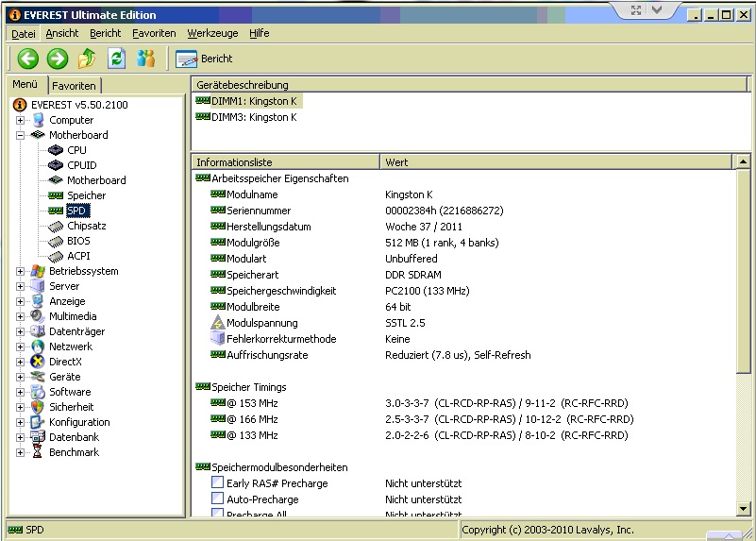Switch to the Menü tab

coord(25,84)
